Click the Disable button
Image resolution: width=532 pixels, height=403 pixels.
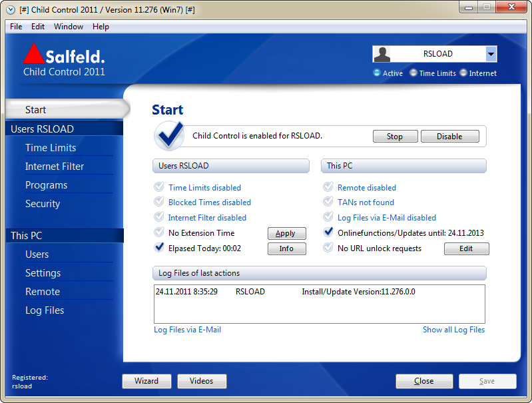tap(450, 136)
